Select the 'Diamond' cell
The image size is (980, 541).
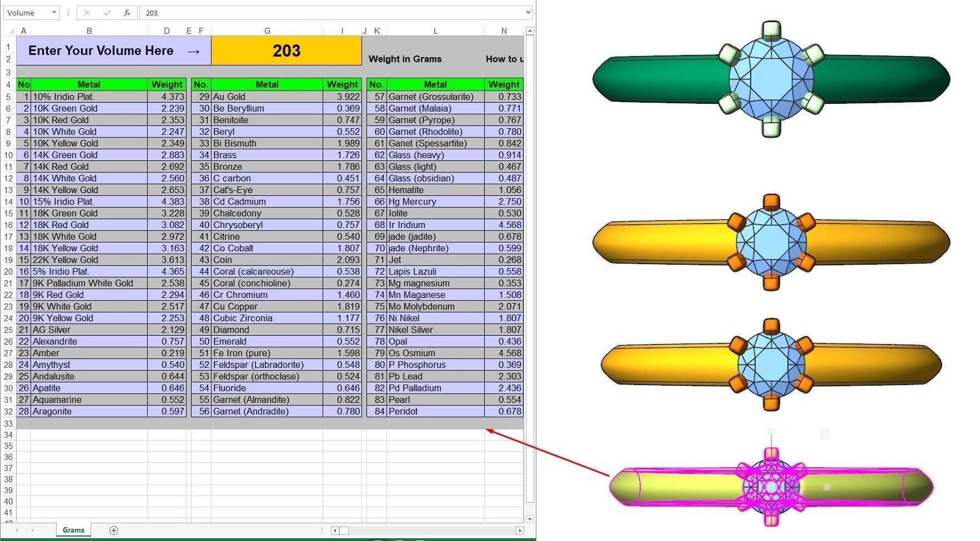point(267,330)
